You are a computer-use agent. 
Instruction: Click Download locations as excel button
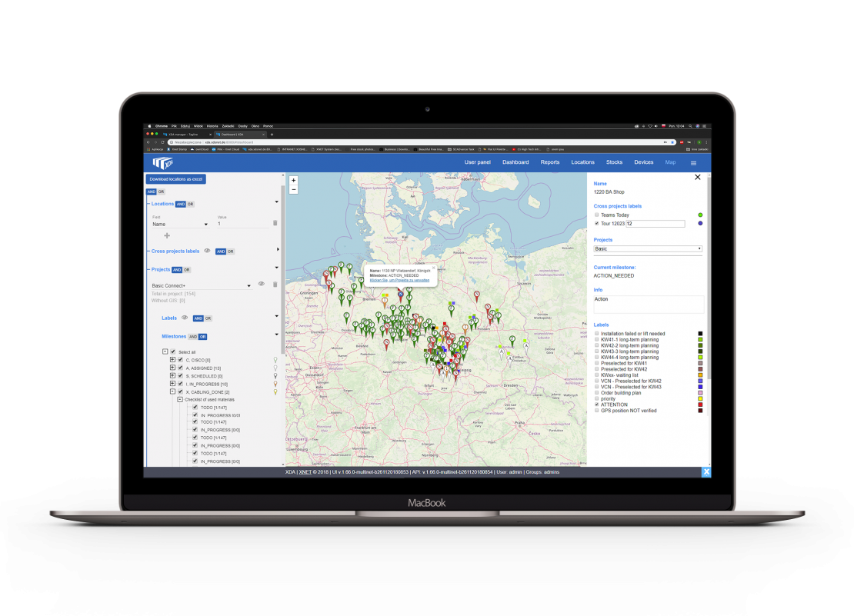(176, 179)
